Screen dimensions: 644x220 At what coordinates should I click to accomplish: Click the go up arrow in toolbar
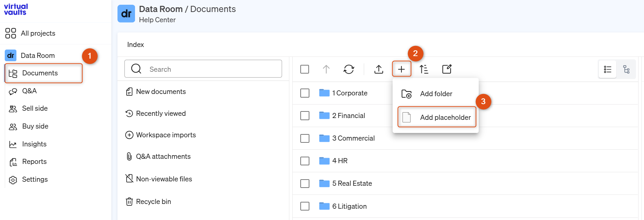point(326,69)
